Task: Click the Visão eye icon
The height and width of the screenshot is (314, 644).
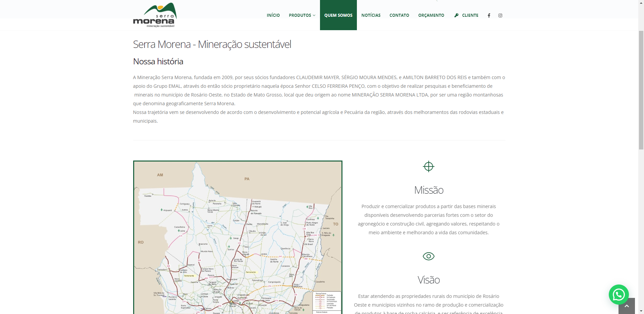Action: pos(429,256)
